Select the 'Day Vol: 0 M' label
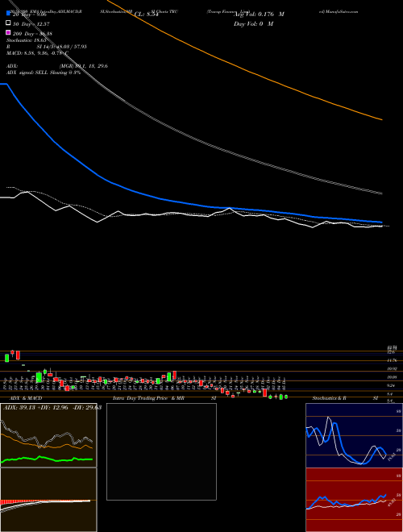Viewport: 403px width, 532px height. point(253,23)
